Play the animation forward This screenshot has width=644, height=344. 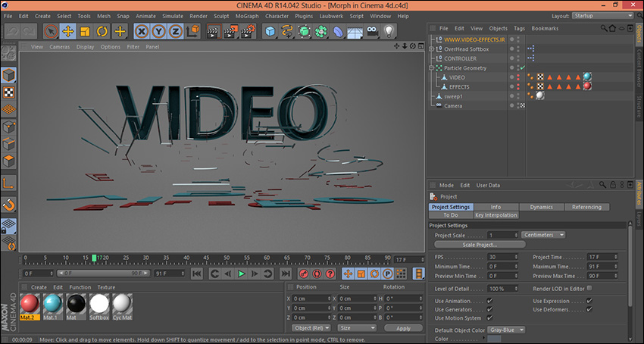[242, 274]
